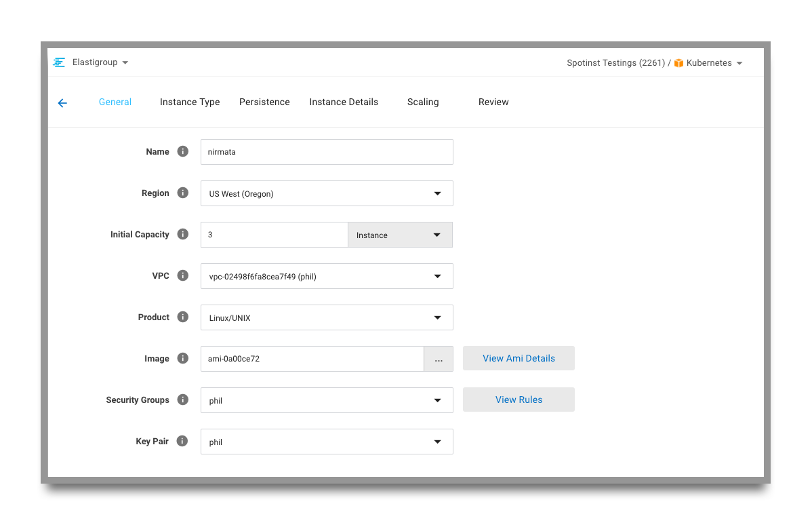Show info tooltip for Product
This screenshot has width=812, height=525.
pos(183,317)
